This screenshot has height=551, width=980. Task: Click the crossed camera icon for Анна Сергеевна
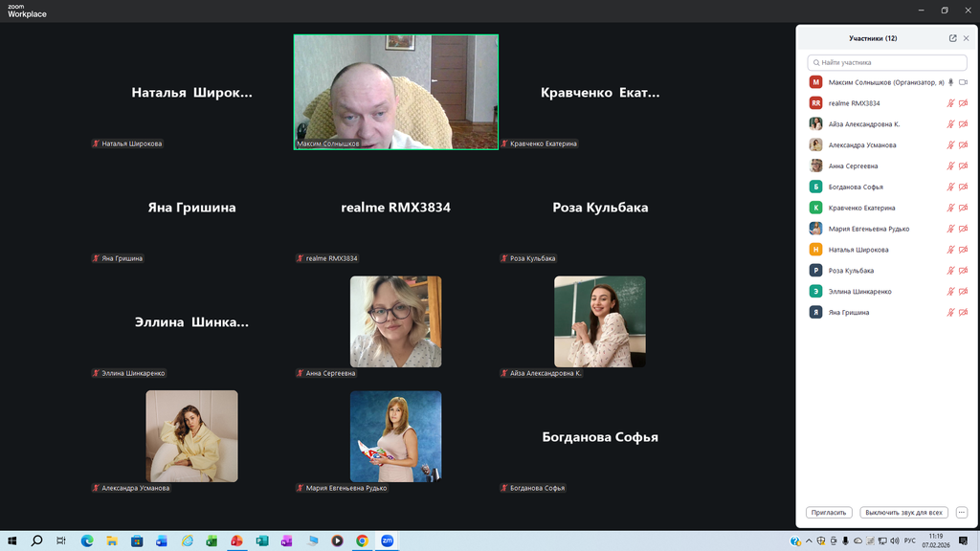click(964, 166)
